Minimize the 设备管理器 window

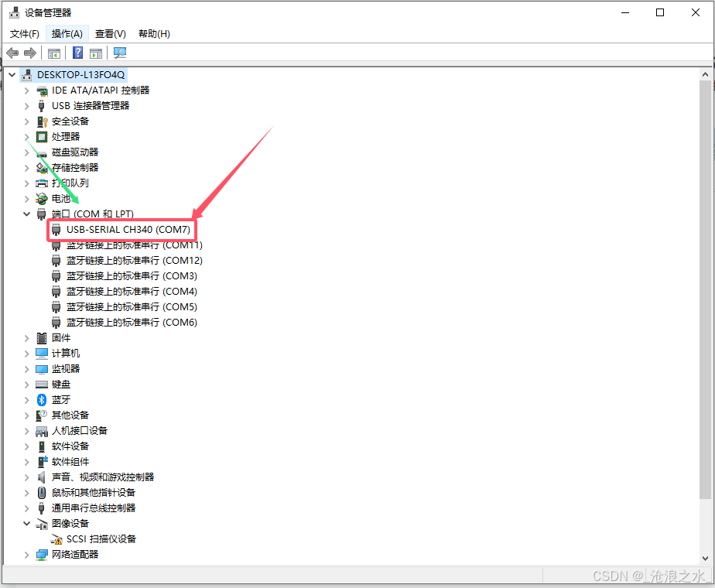point(625,12)
